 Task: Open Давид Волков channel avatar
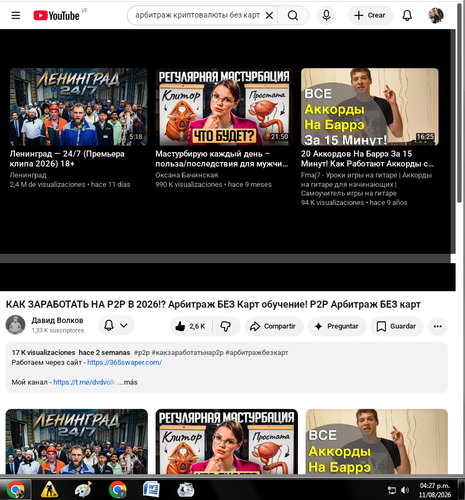point(15,325)
